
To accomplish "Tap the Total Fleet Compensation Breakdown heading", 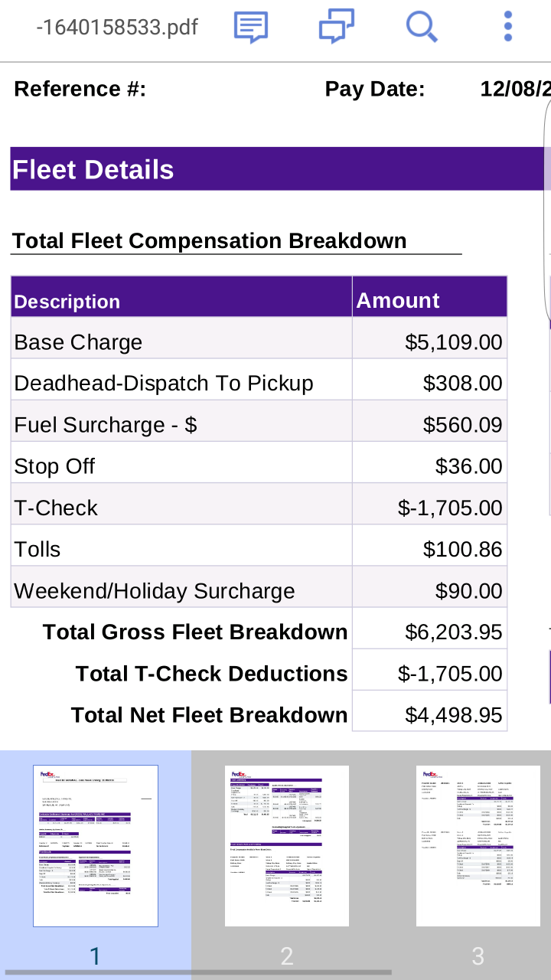I will point(210,241).
